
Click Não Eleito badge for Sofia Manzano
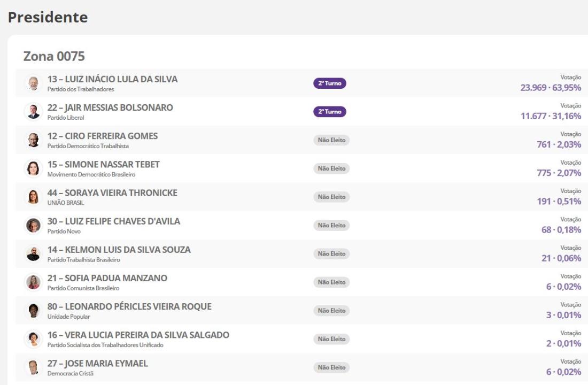[x=331, y=282]
